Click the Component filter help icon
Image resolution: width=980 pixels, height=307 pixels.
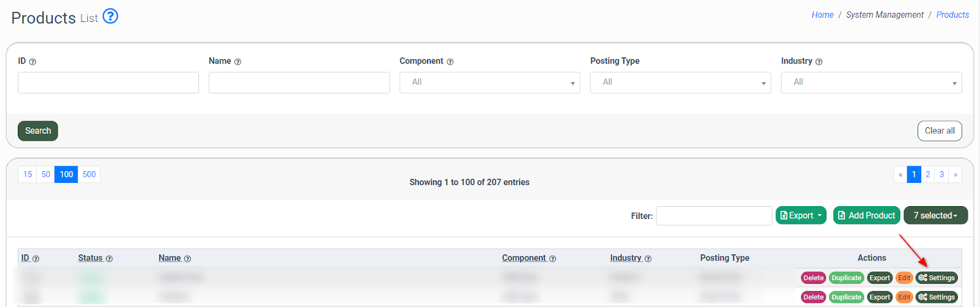point(450,62)
